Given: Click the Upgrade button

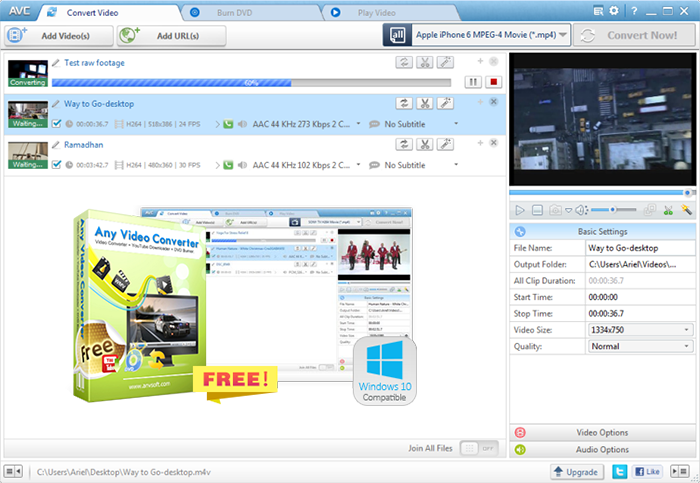Looking at the screenshot, I should pyautogui.click(x=577, y=472).
